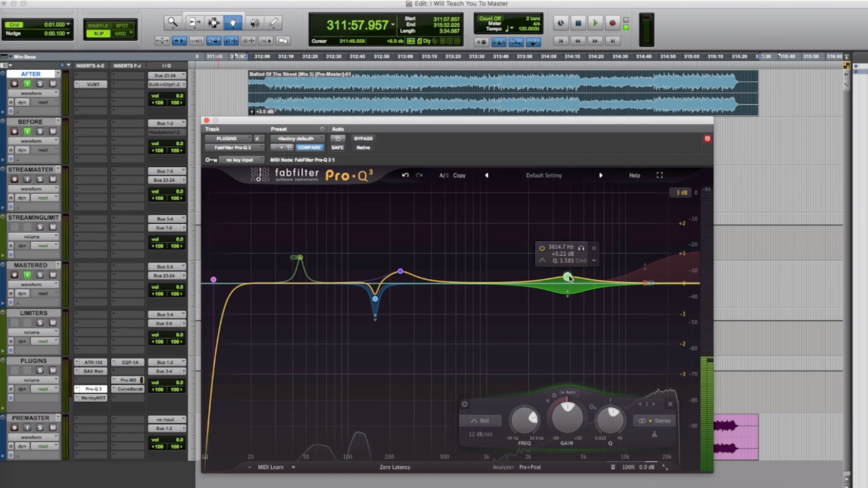The width and height of the screenshot is (868, 488).
Task: Select the Zoomer magnifier tool
Action: click(172, 22)
